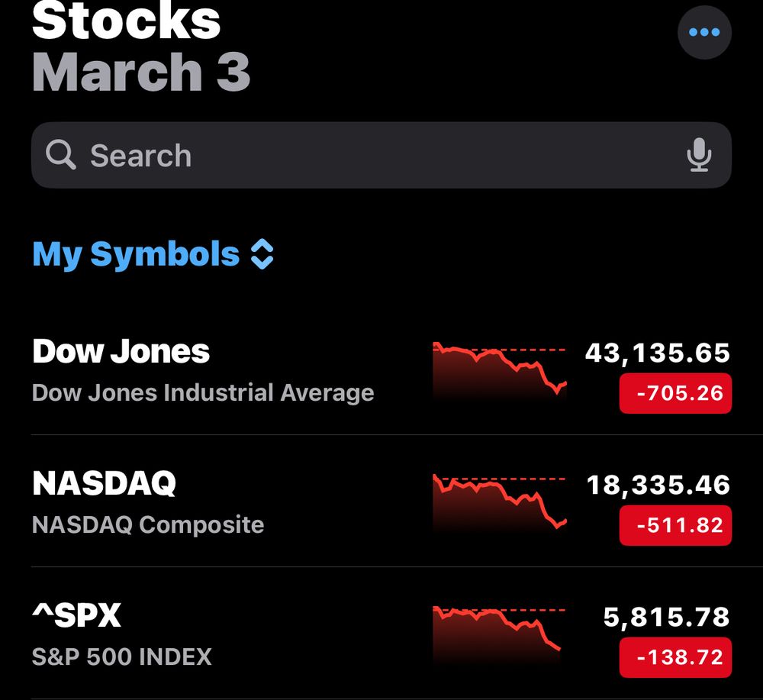This screenshot has height=700, width=763.
Task: Select the Dow Jones Industrial Average subtitle
Action: [203, 393]
